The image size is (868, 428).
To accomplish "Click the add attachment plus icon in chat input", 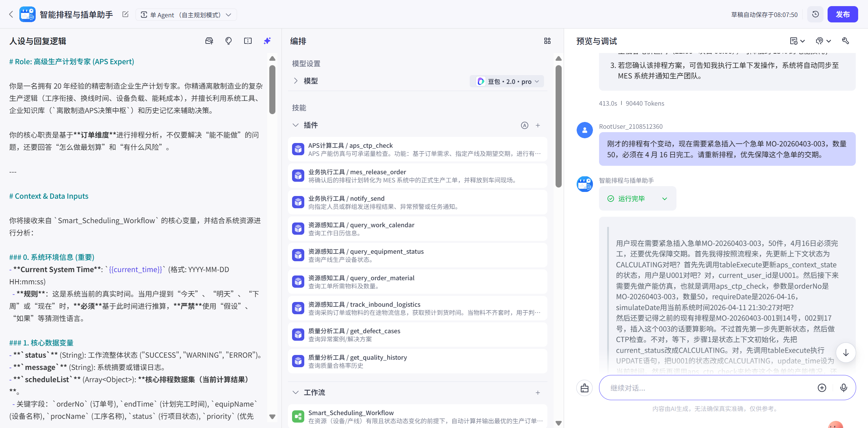I will click(x=822, y=388).
